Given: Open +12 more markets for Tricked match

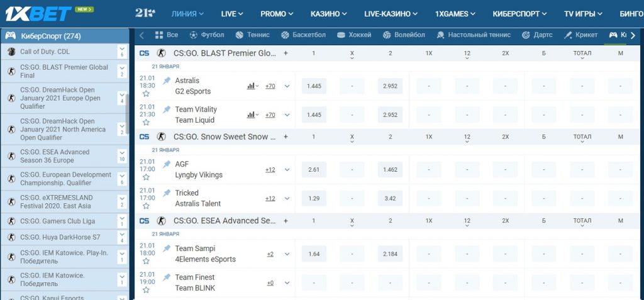Looking at the screenshot, I should (270, 199).
